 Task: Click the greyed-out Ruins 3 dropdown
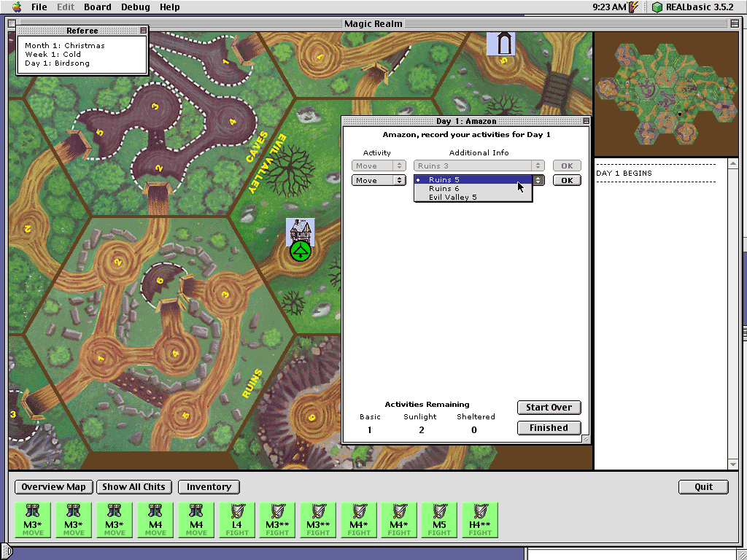tap(479, 166)
